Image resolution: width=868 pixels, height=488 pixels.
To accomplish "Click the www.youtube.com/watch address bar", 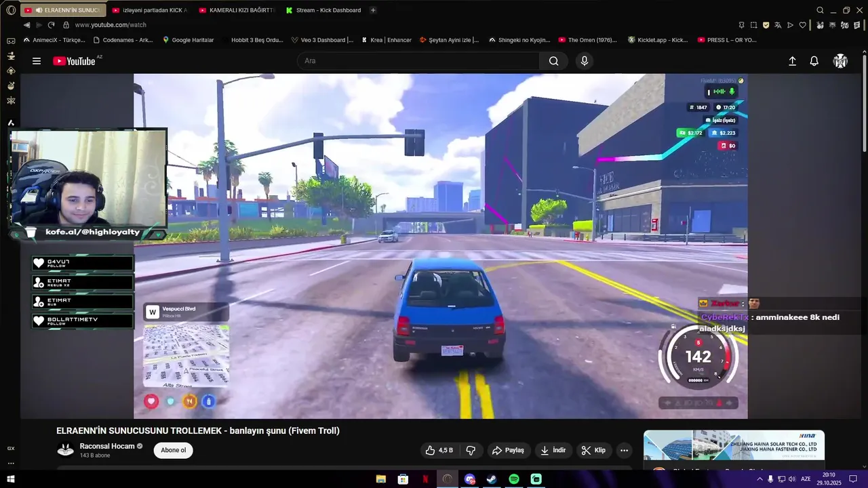I will click(111, 25).
